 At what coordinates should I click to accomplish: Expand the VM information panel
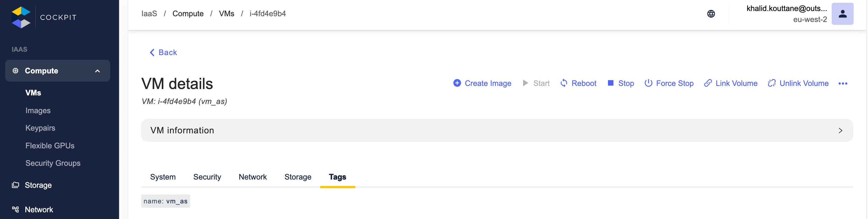(x=840, y=131)
